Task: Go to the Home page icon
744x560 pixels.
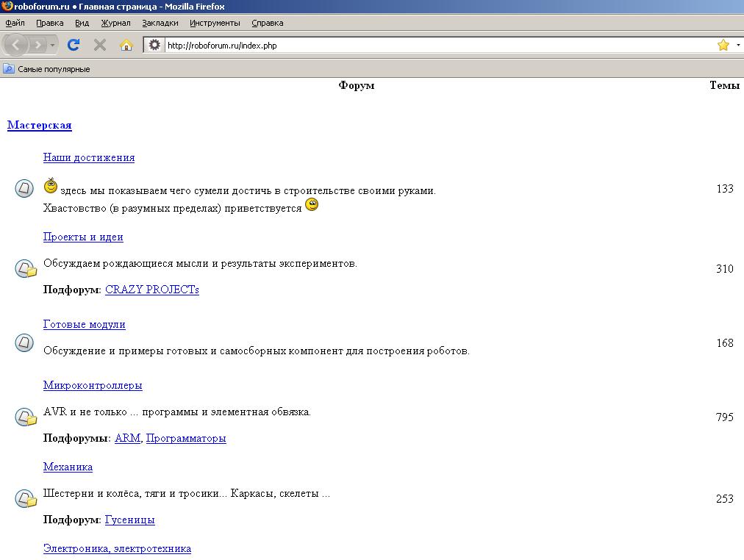Action: pyautogui.click(x=126, y=45)
